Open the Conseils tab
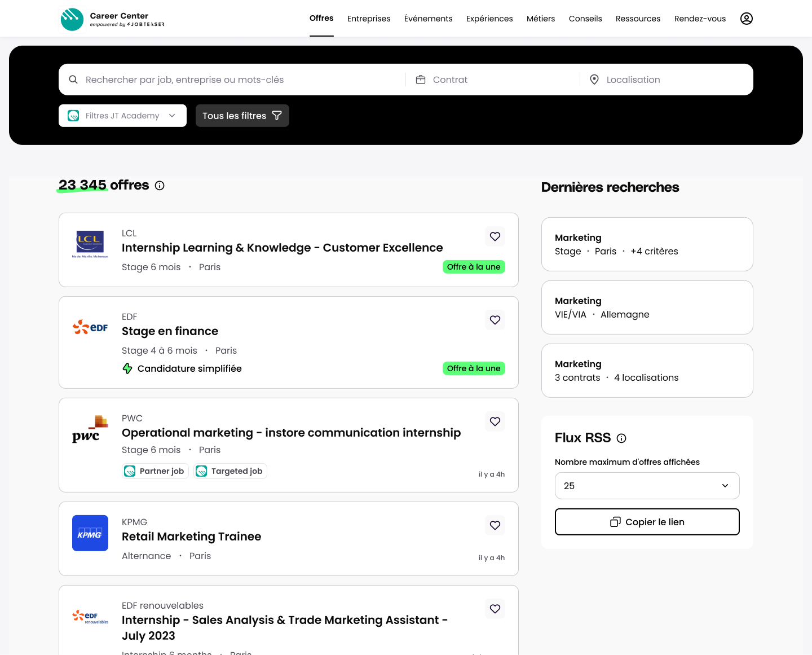 coord(585,19)
